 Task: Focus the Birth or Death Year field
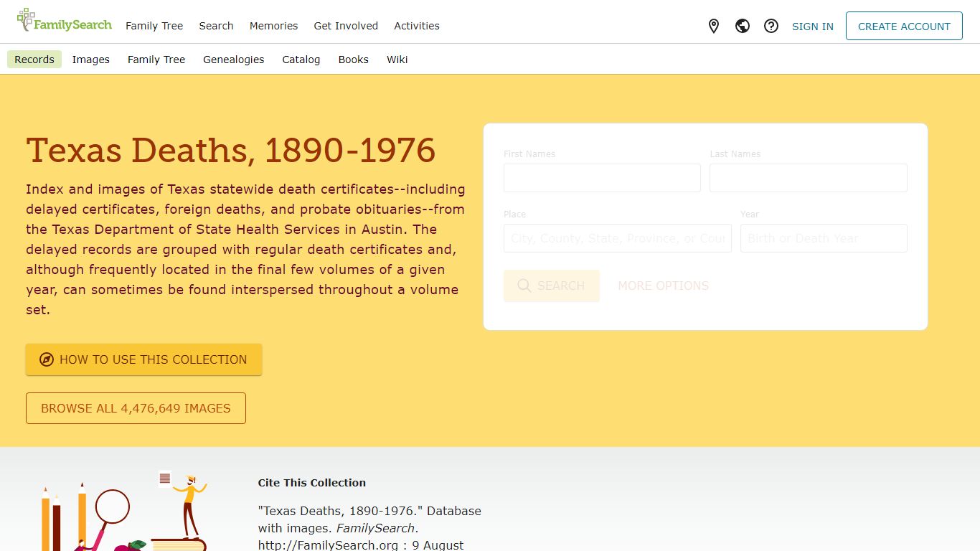point(824,238)
